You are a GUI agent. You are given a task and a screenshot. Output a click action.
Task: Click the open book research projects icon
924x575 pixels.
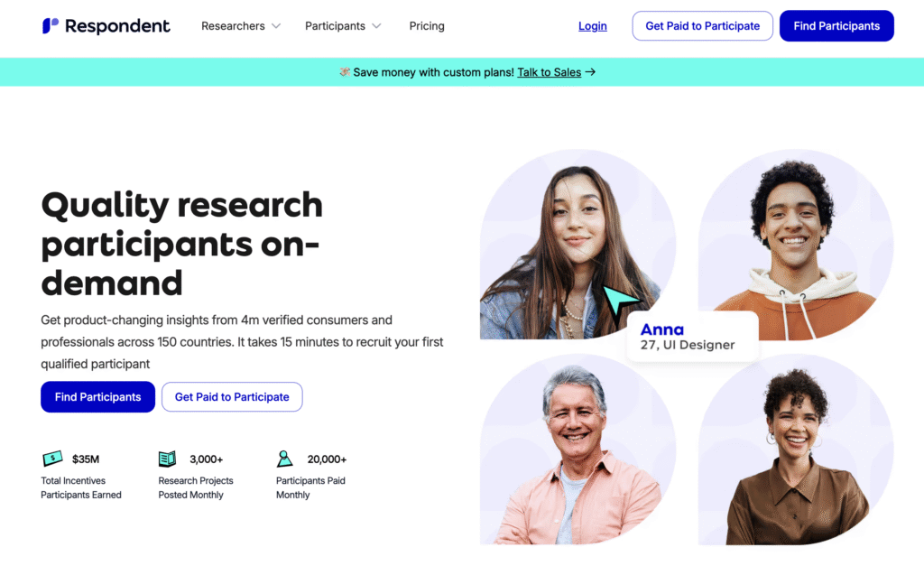[167, 459]
